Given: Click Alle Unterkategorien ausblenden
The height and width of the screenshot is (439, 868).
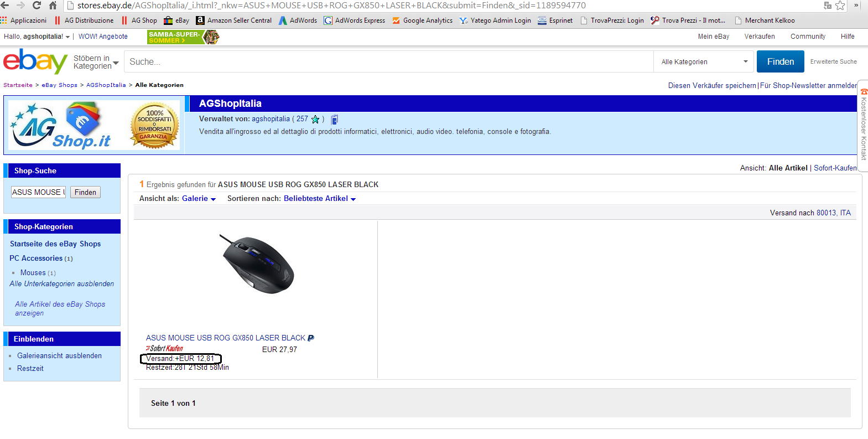Looking at the screenshot, I should pyautogui.click(x=62, y=284).
